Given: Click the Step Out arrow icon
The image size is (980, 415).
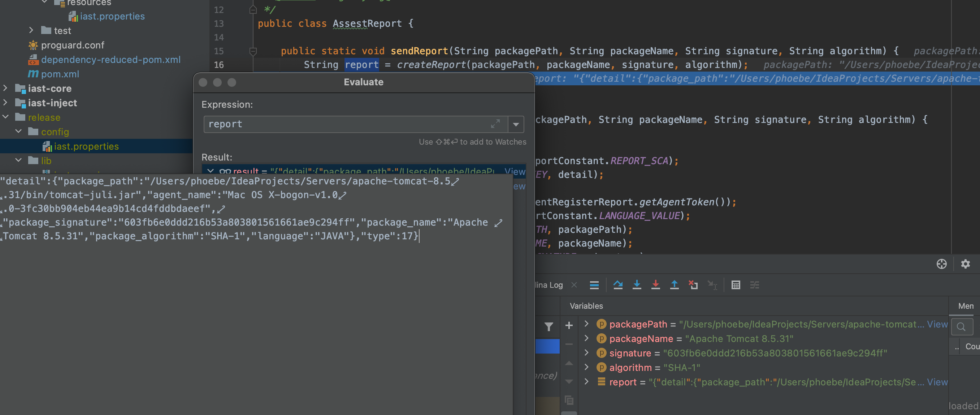Looking at the screenshot, I should [674, 285].
